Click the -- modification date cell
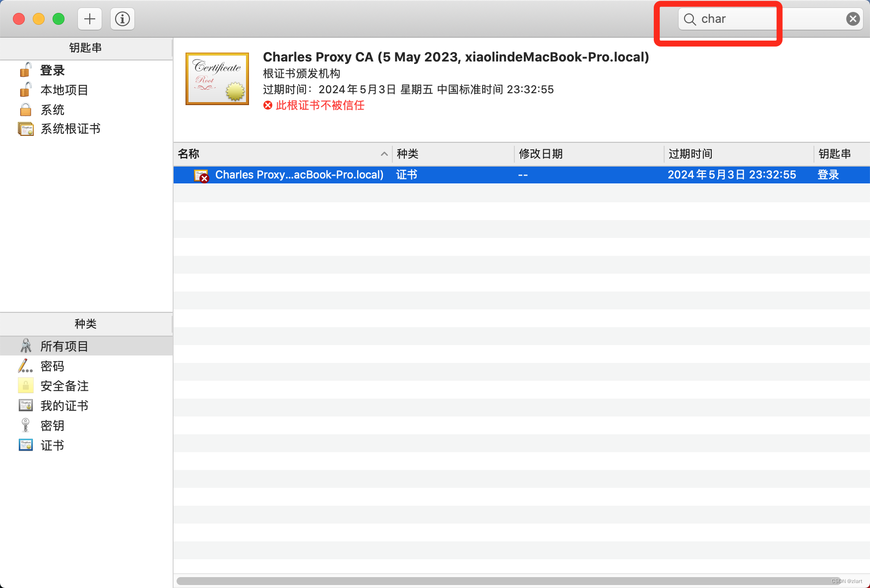This screenshot has width=870, height=588. coord(523,175)
